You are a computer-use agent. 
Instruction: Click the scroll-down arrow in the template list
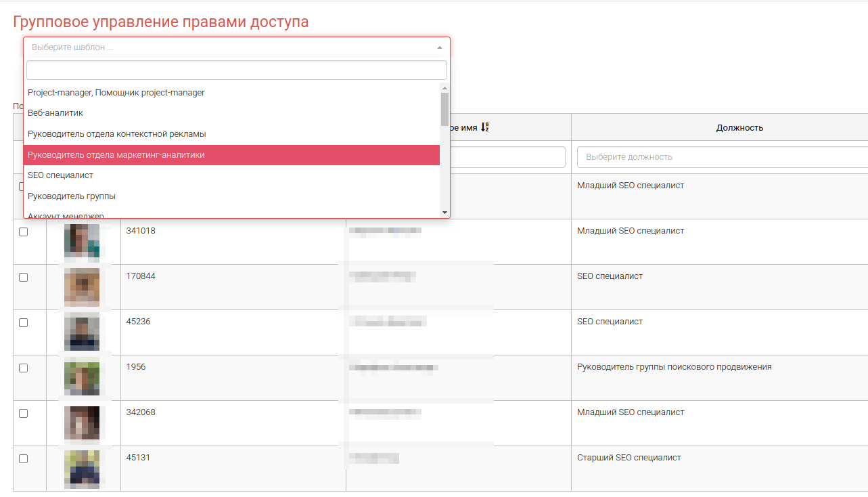coord(444,213)
